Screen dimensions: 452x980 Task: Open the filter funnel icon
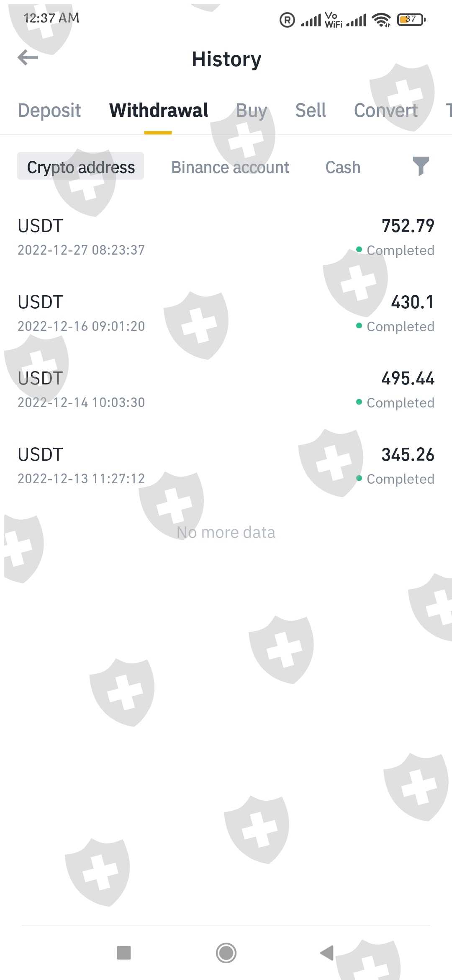(421, 166)
